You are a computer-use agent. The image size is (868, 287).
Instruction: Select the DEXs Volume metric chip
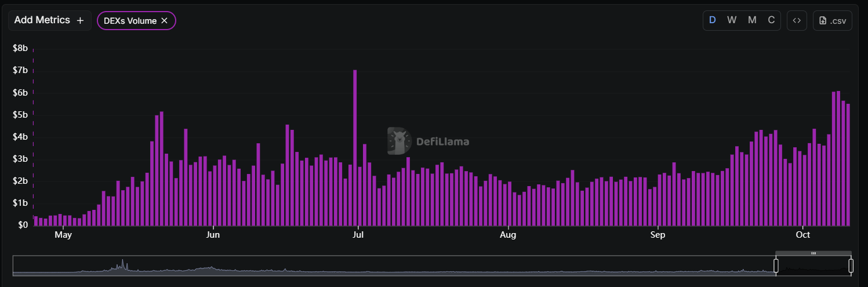129,21
